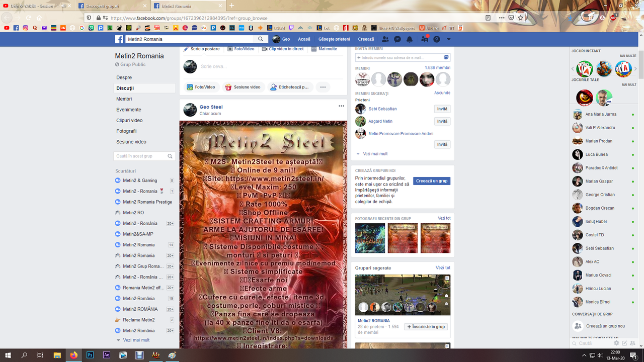The width and height of the screenshot is (644, 362).
Task: Open the Instagram bookmark in the bookmarks bar
Action: coord(25,28)
